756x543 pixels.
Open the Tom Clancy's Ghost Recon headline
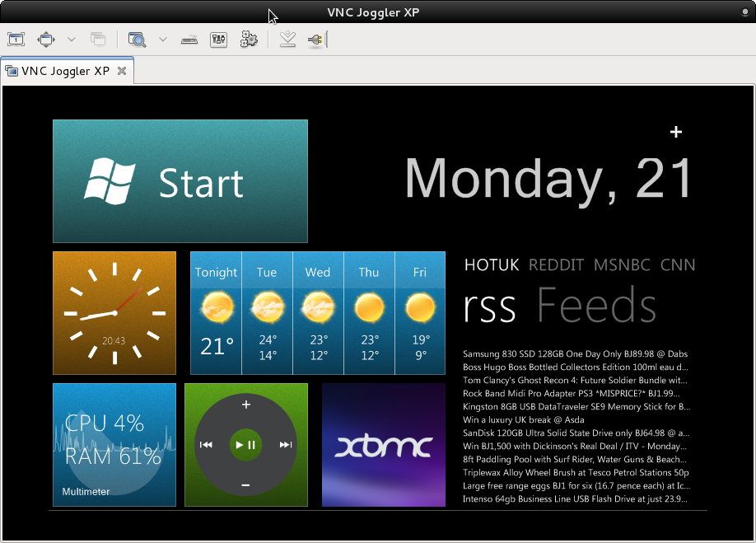tap(575, 380)
